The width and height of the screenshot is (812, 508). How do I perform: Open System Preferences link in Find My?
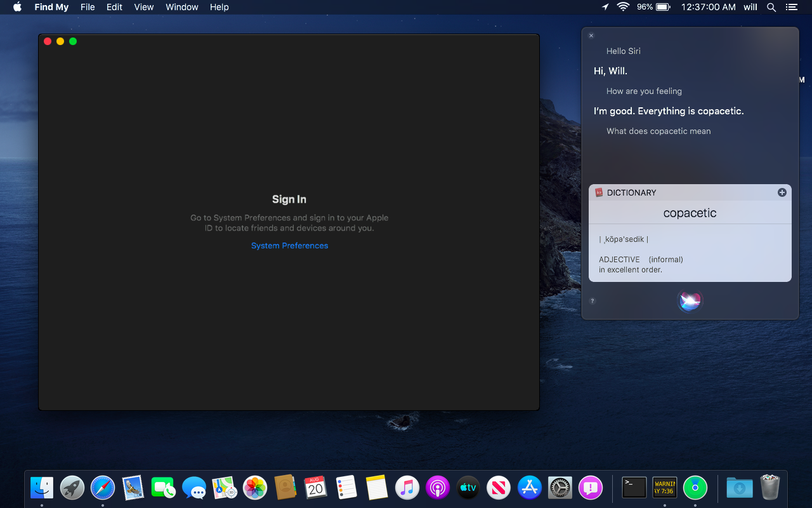[289, 246]
